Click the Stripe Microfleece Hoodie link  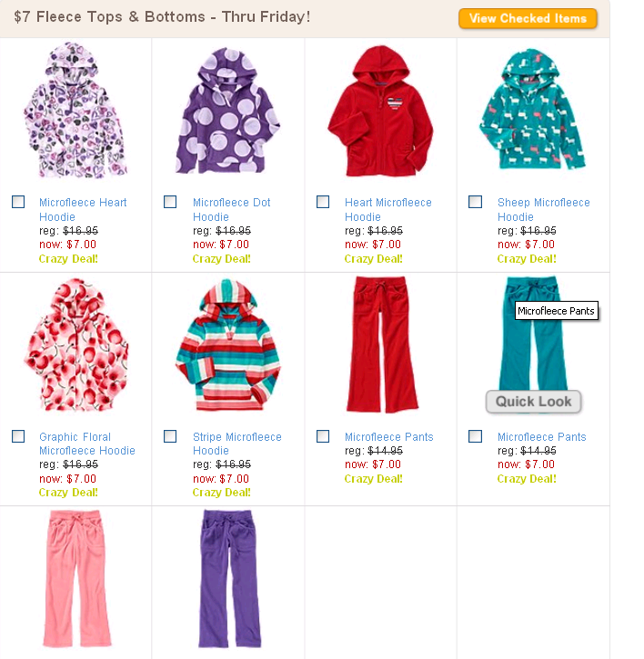pyautogui.click(x=236, y=444)
